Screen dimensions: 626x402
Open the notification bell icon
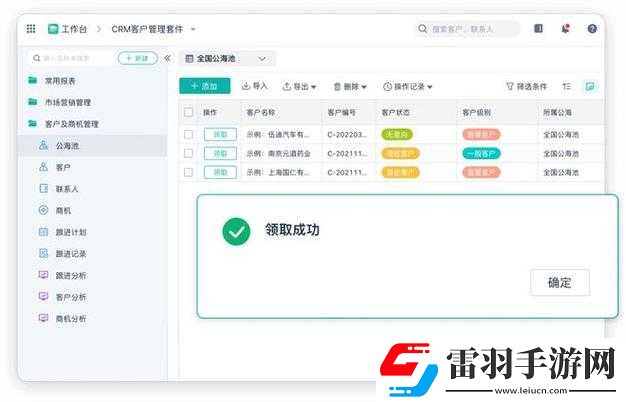click(x=565, y=29)
